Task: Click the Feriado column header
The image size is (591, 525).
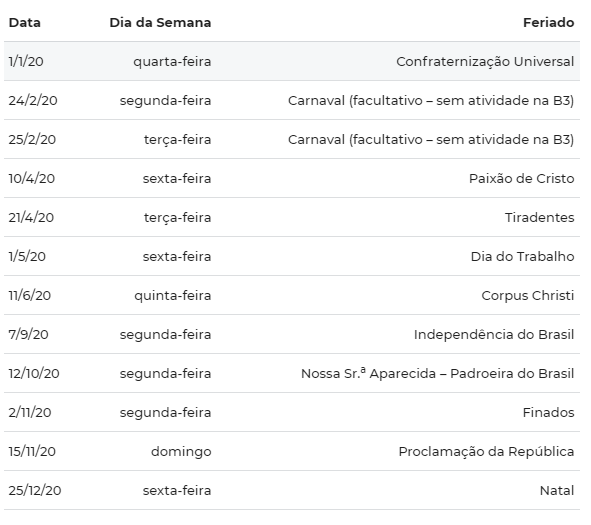Action: click(548, 23)
